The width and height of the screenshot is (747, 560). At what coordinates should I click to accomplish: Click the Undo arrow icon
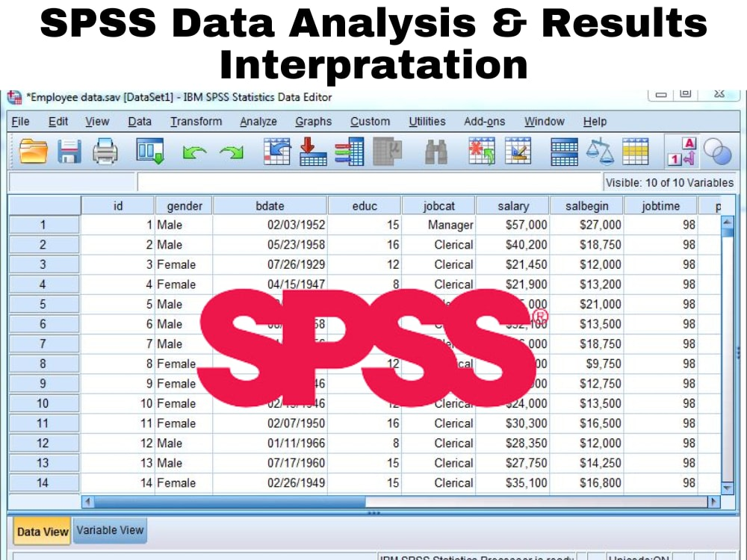194,153
